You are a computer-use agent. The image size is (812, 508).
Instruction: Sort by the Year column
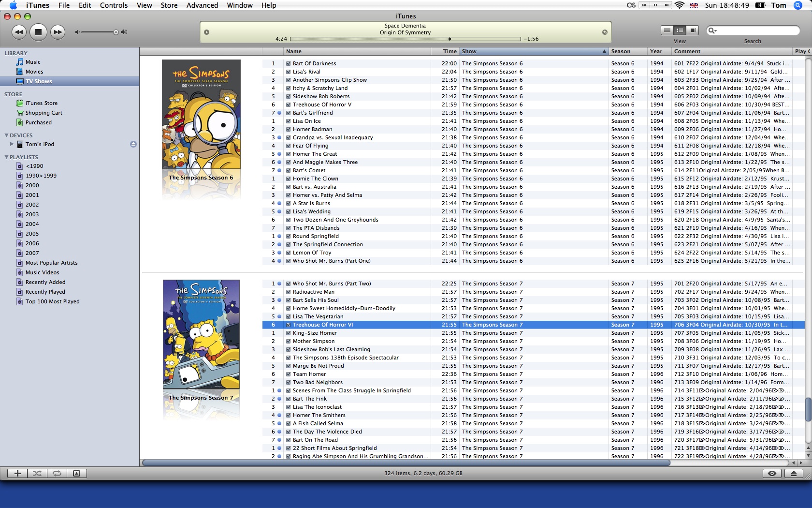[x=659, y=51]
